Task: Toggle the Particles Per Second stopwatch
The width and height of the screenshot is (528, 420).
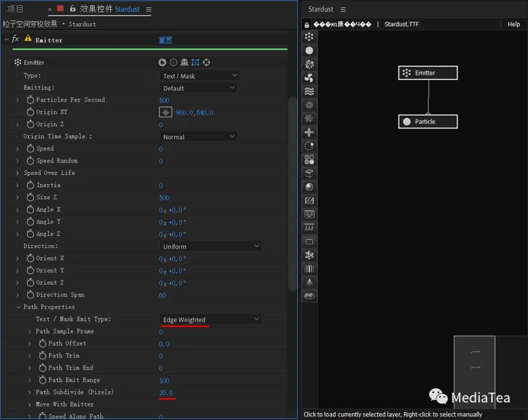Action: (30, 100)
